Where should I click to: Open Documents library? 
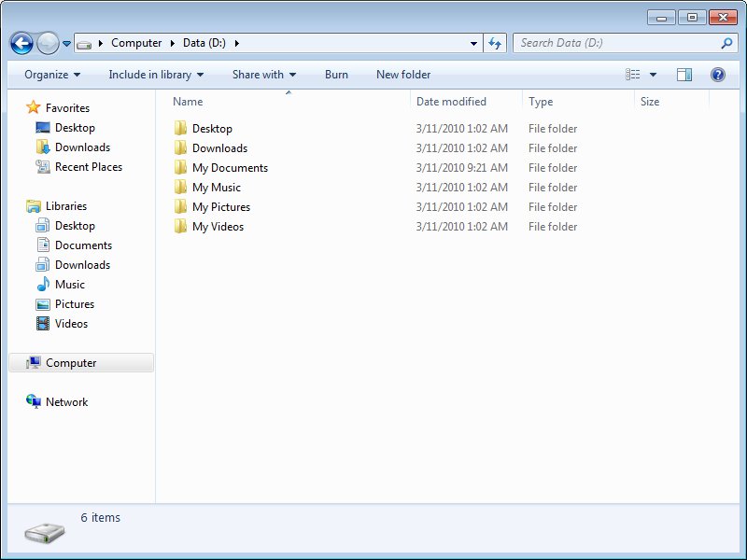click(74, 245)
